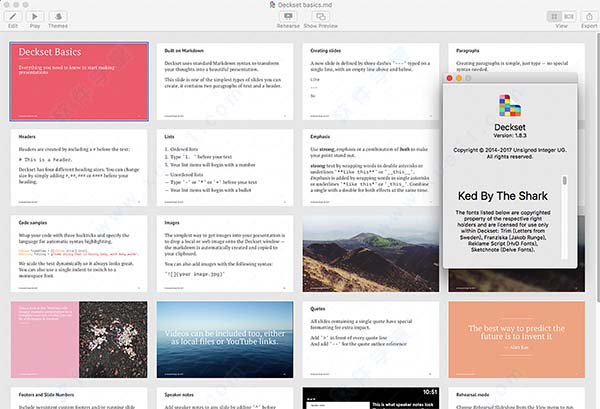Close the About Deckset window

coord(450,78)
